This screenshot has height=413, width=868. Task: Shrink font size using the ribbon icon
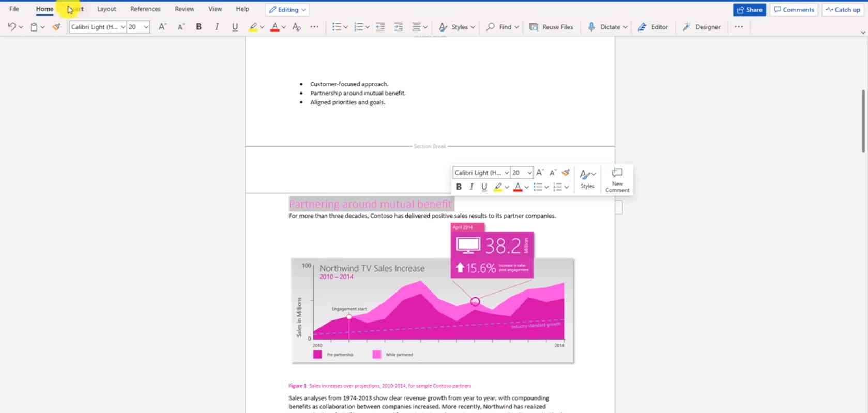pyautogui.click(x=181, y=27)
